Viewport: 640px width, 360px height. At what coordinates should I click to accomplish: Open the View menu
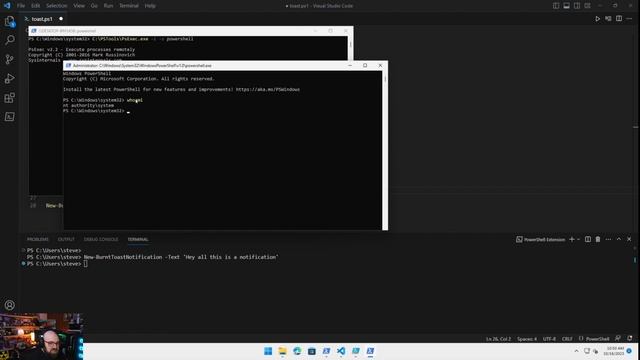pos(79,6)
